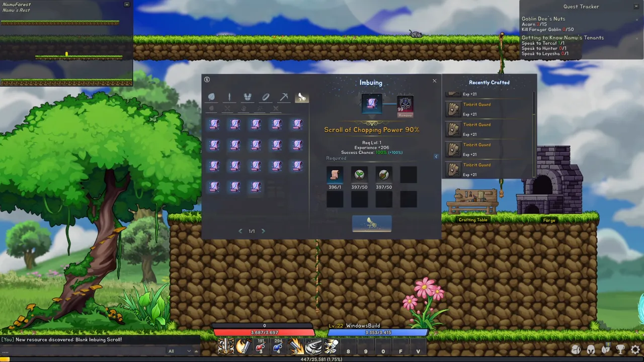
Task: Open the trophy achievements icon
Action: 621,349
